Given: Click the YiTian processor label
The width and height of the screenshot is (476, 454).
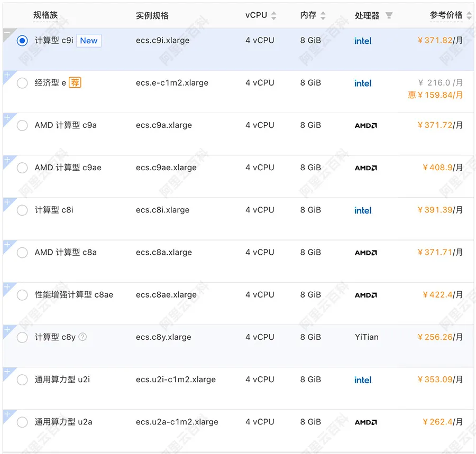Looking at the screenshot, I should (x=367, y=337).
